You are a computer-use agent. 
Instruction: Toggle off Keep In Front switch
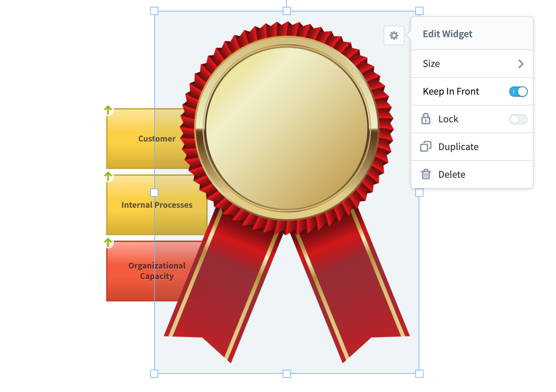(x=518, y=92)
